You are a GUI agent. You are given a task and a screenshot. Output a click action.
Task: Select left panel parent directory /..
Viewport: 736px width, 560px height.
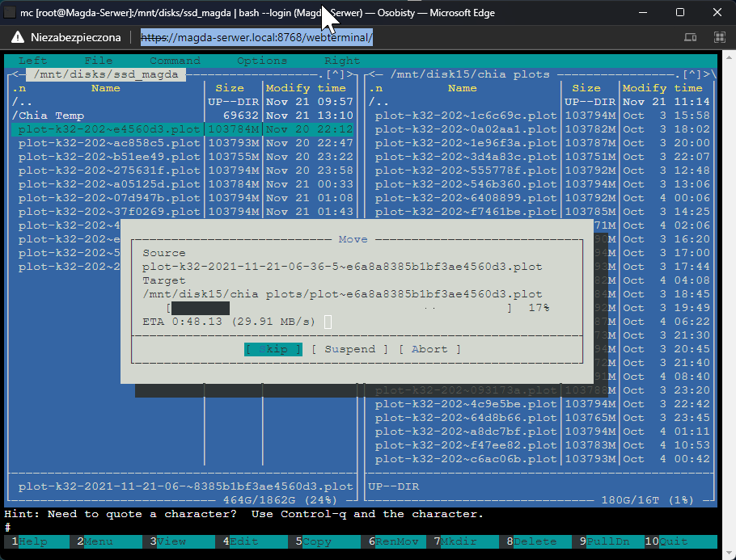pos(182,102)
